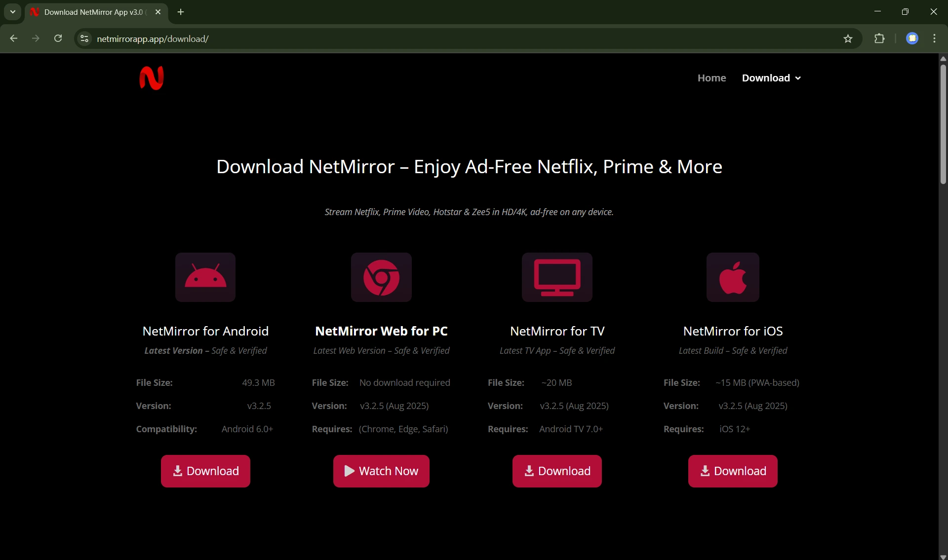Open the Chrome three-dot menu
This screenshot has height=560, width=948.
(x=934, y=38)
